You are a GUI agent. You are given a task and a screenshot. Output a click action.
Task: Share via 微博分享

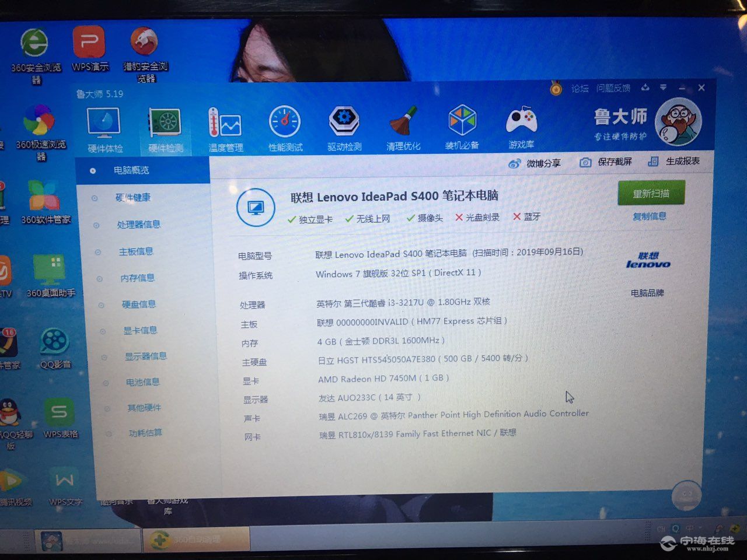(x=534, y=163)
